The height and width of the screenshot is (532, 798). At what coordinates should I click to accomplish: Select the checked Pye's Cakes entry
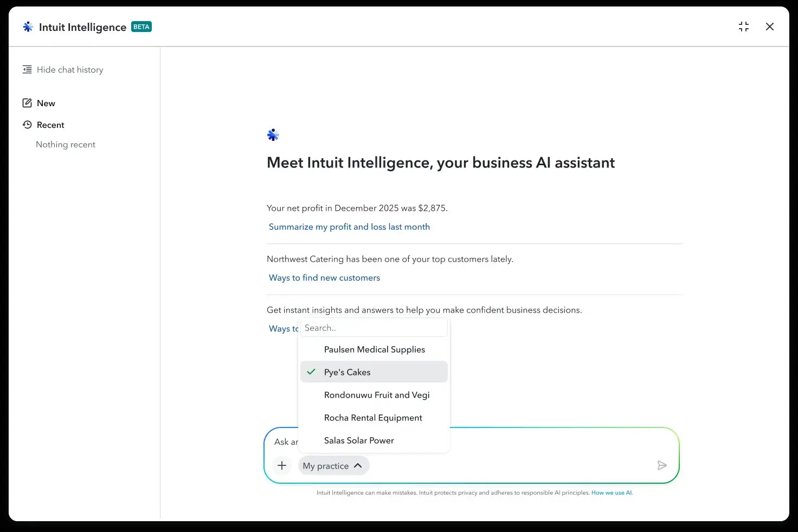pos(374,372)
